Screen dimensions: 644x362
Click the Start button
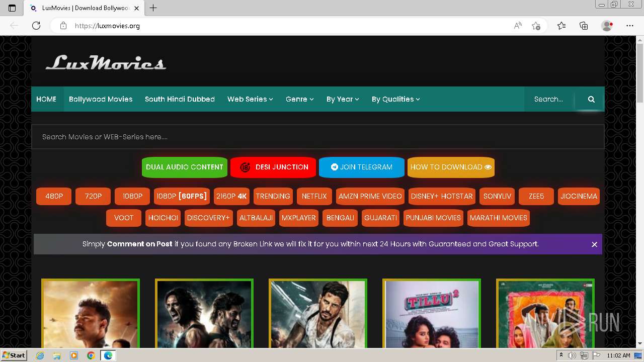(x=14, y=355)
